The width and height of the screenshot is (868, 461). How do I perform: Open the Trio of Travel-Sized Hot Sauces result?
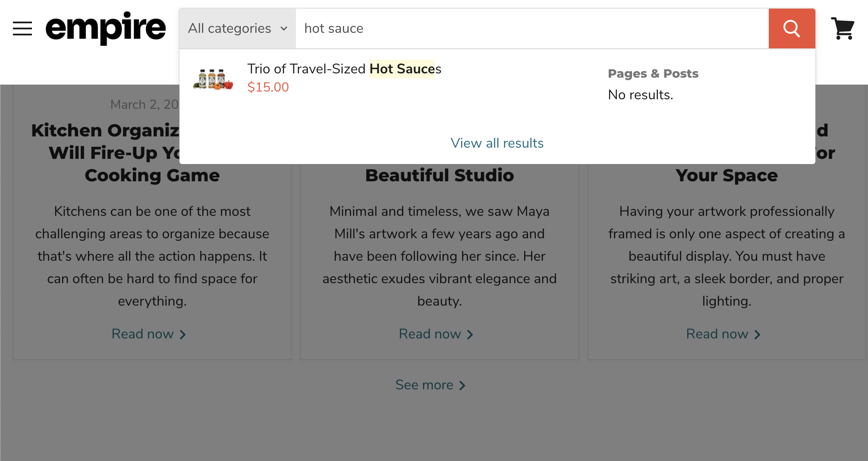[344, 69]
